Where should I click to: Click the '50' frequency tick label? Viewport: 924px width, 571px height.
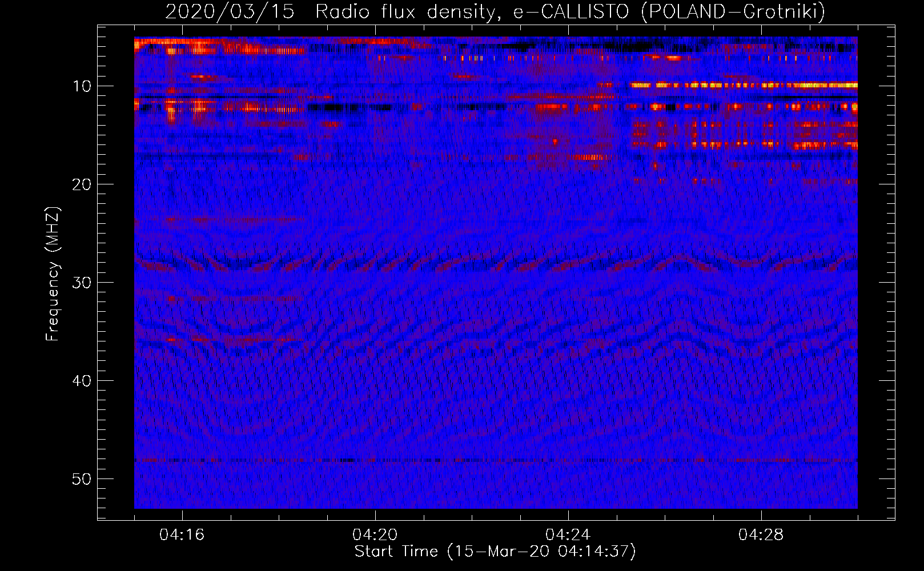(82, 479)
